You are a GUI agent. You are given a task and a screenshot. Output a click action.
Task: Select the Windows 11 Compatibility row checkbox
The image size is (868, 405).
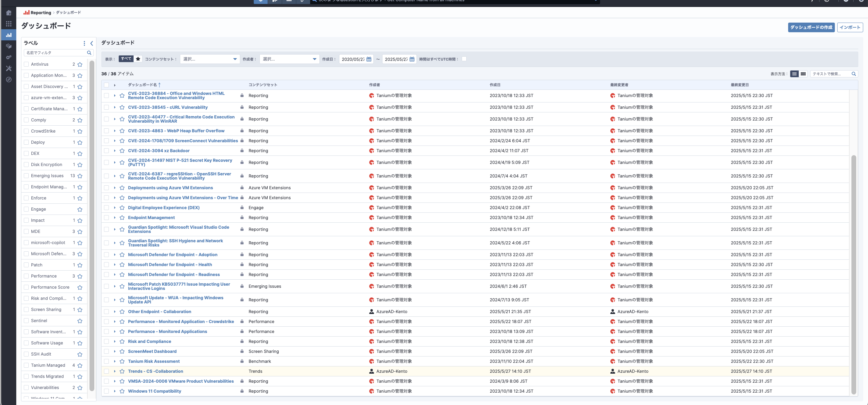point(106,391)
